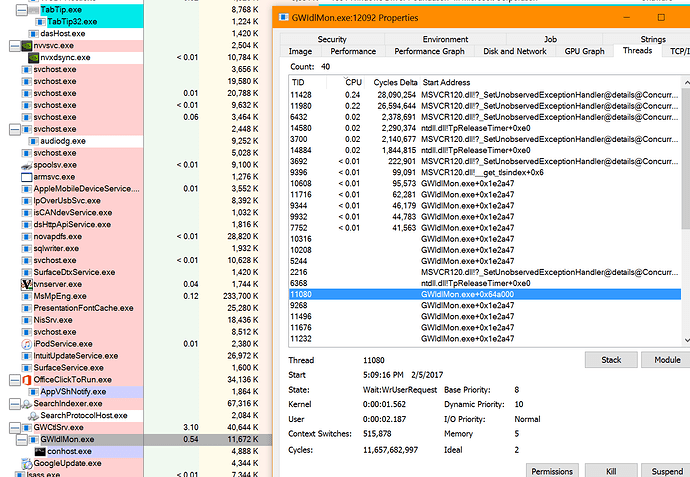Screen dimensions: 690x477
Task: Click the OfficeClickToRun.exe Office icon
Action: coord(26,380)
